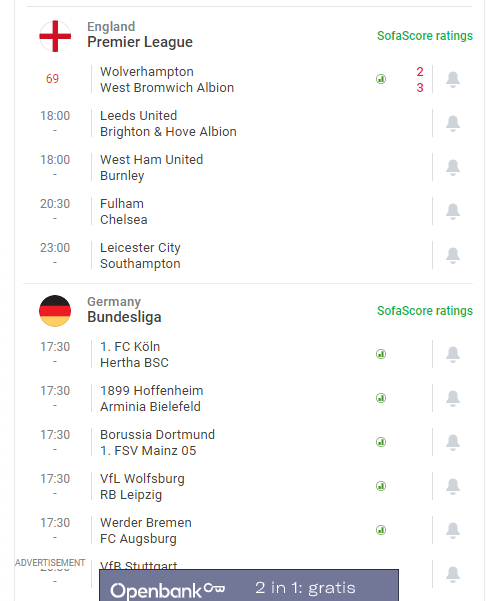
Task: Click the England flag icon
Action: point(55,36)
